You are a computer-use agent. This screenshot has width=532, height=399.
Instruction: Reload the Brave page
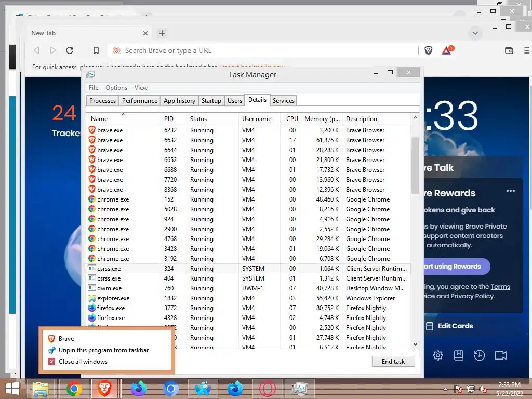(70, 50)
